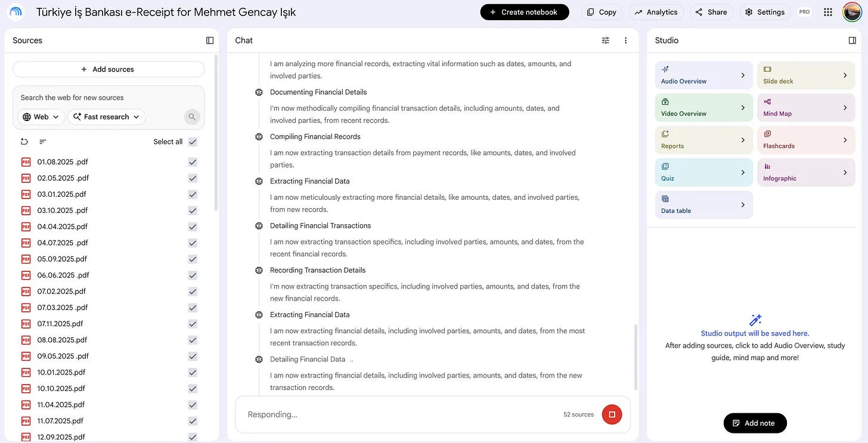Viewport: 868px width, 443px height.
Task: Click the Infographic icon
Action: (x=767, y=166)
